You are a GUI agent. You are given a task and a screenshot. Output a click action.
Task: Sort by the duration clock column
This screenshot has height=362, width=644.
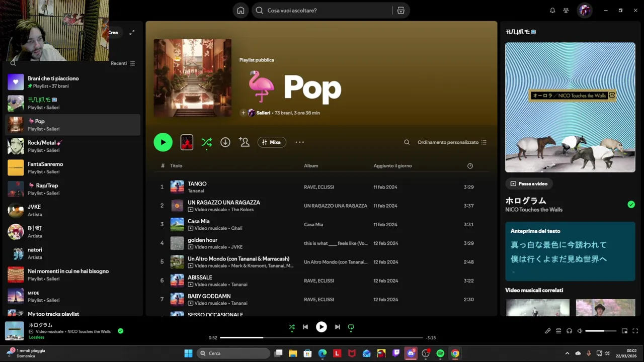[x=470, y=166]
